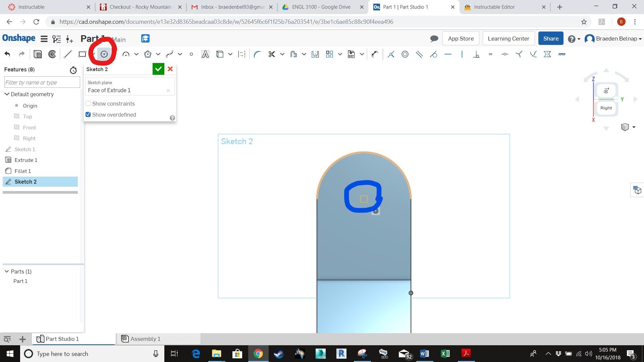Confirm Sketch 2 with the green checkmark
Viewport: 644px width, 362px height.
pos(158,69)
